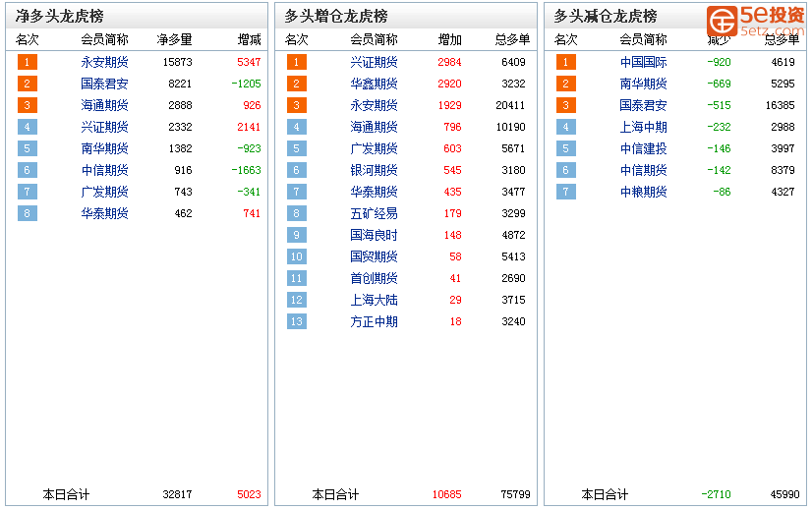Click 海通期货 link in 净多头龙虎榜
This screenshot has height=510, width=812.
(104, 105)
